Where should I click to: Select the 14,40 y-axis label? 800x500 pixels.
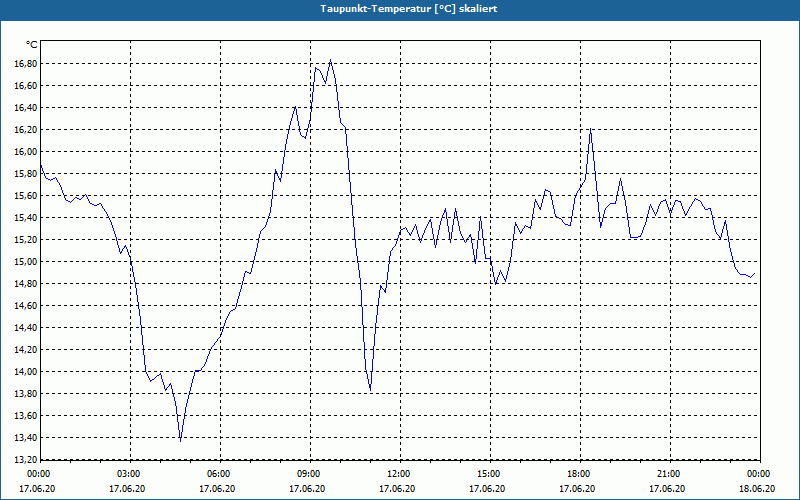[x=26, y=328]
